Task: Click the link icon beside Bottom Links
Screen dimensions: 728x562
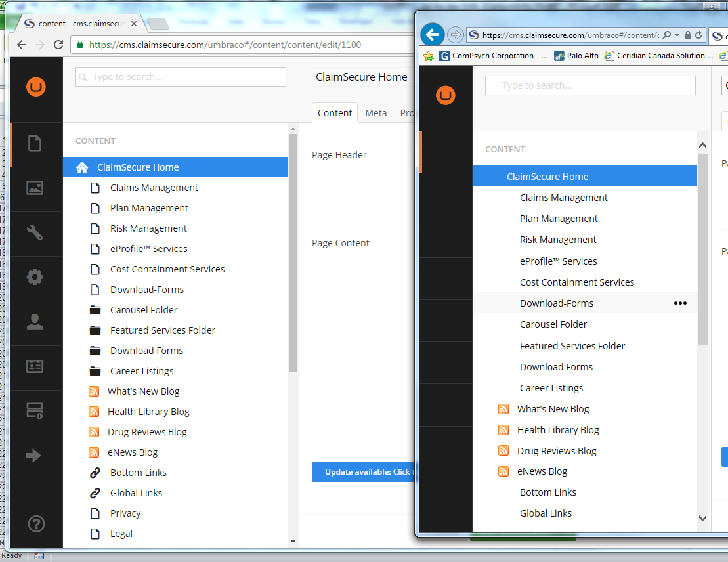Action: click(x=95, y=473)
